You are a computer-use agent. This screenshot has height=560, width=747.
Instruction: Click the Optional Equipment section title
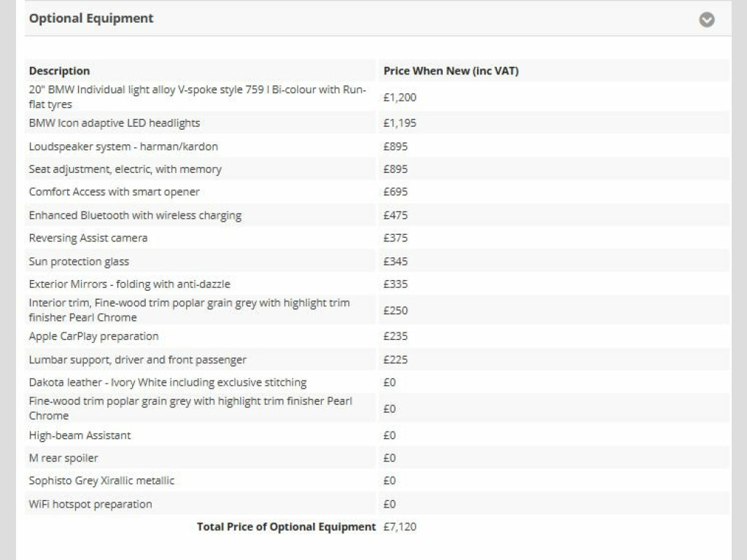pyautogui.click(x=91, y=18)
